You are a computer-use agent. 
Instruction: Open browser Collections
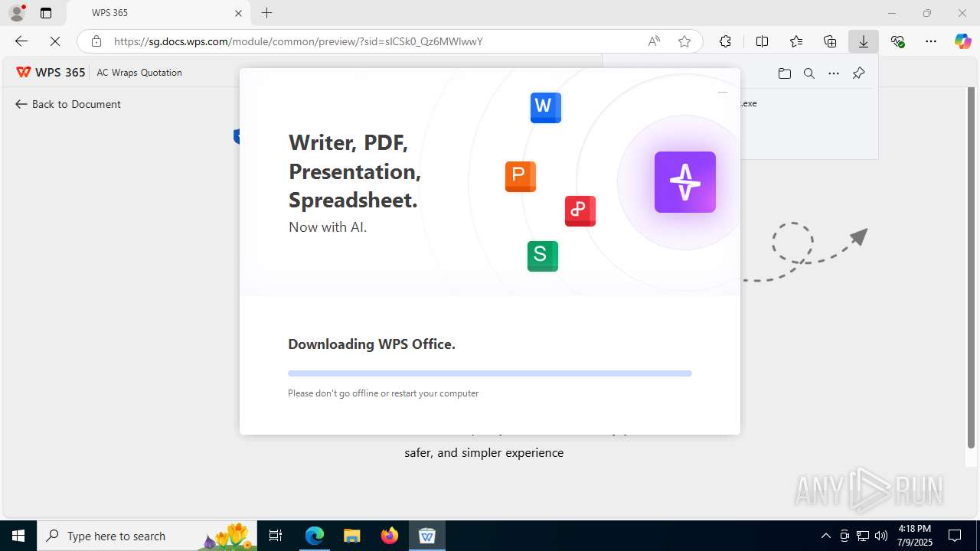tap(830, 41)
